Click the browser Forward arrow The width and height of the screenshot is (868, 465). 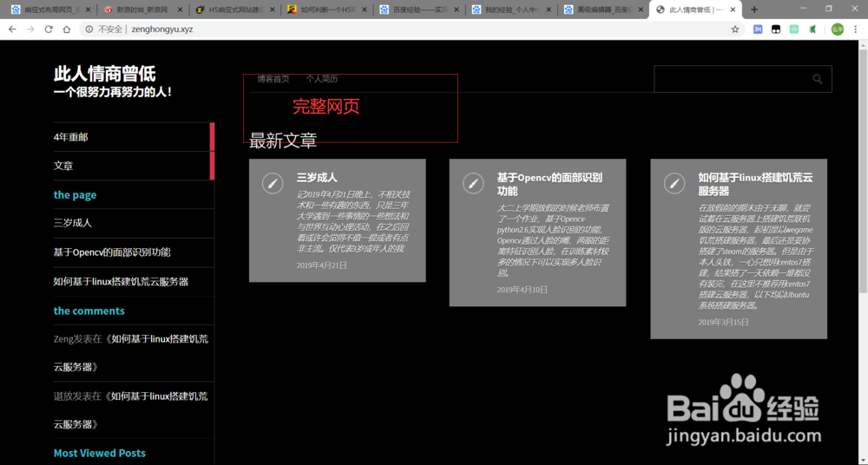[x=30, y=29]
